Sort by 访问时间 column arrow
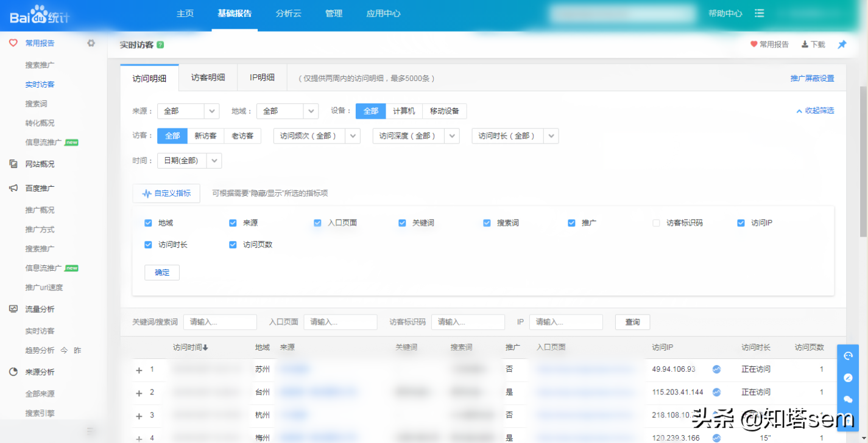This screenshot has width=868, height=443. (x=206, y=348)
